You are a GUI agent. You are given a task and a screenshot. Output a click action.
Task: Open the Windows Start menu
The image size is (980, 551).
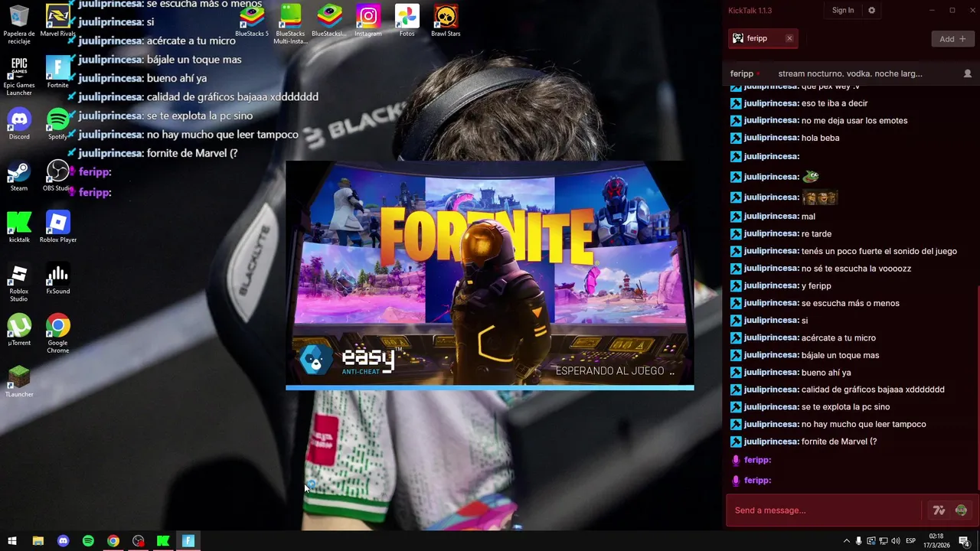pos(12,541)
